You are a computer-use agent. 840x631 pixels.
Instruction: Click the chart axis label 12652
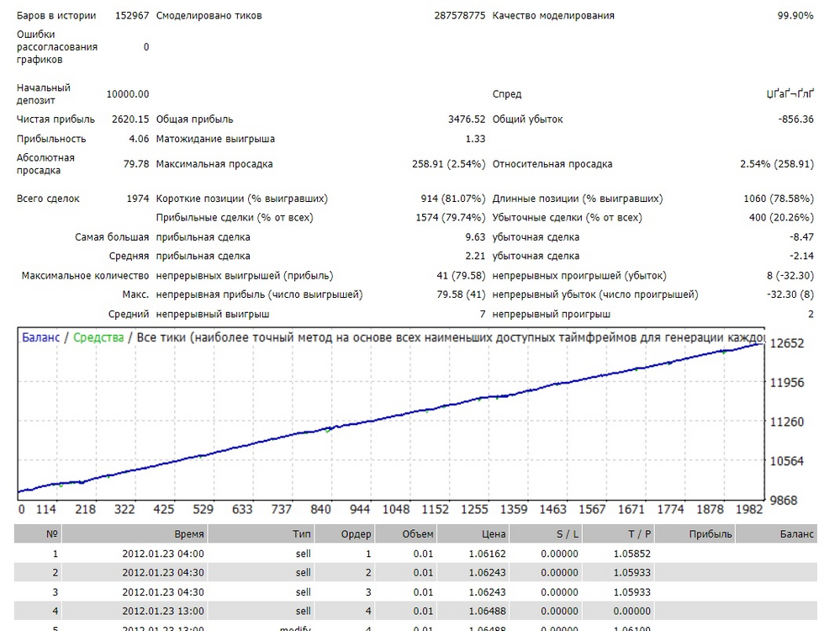pos(786,343)
